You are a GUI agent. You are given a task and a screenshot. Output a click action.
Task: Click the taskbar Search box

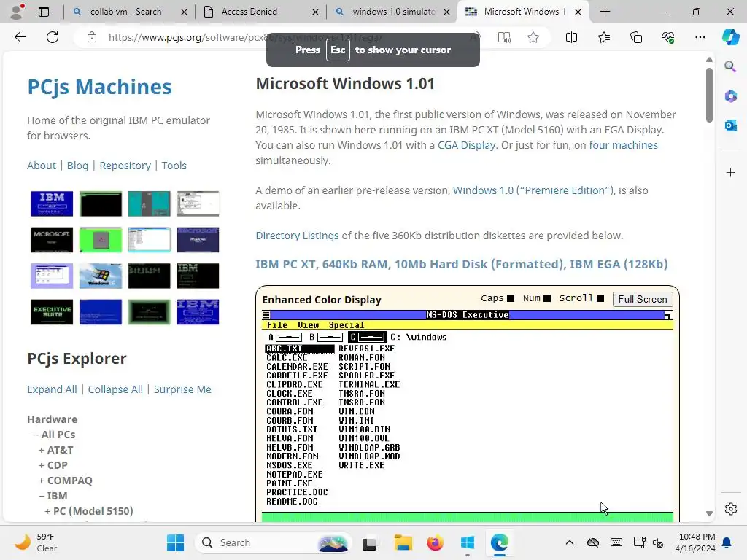(274, 542)
